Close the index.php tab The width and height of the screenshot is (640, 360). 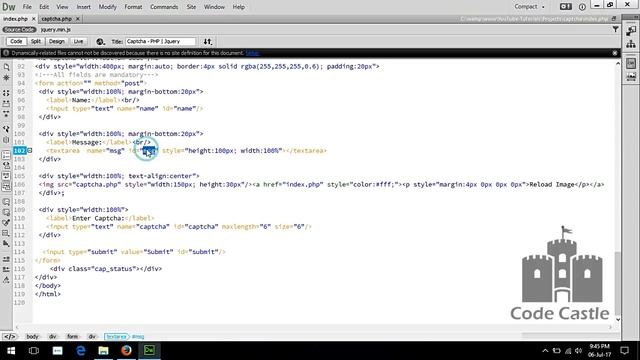[x=33, y=19]
